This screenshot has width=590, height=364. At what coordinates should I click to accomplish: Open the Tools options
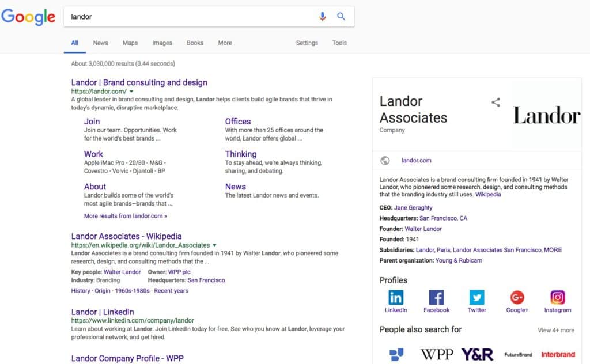[339, 43]
